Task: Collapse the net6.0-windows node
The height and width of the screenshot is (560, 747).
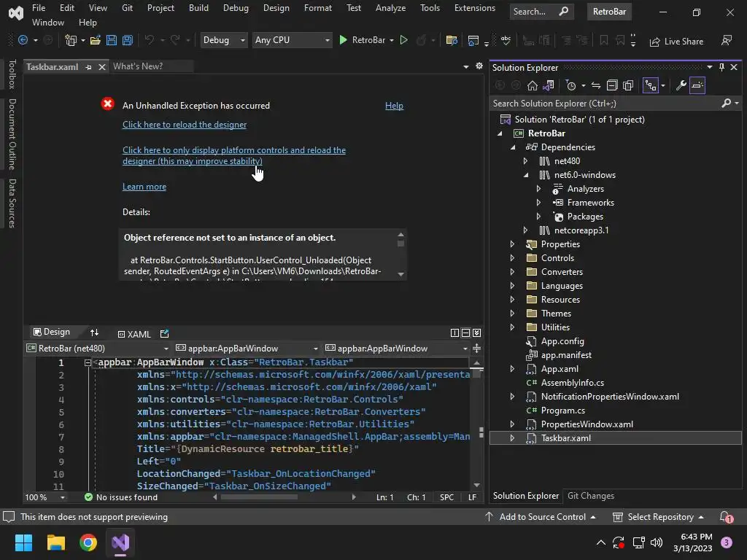Action: point(526,175)
